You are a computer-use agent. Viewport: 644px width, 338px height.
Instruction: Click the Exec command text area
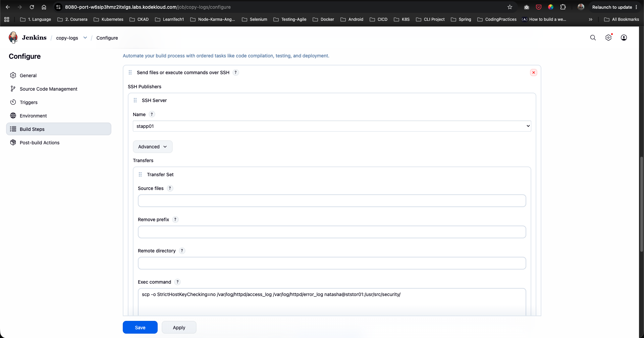[332, 302]
